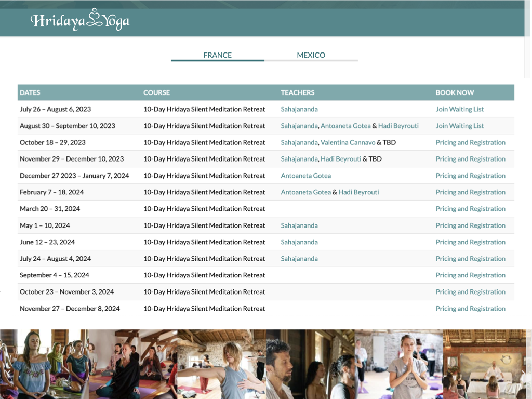
Task: Open Pricing and Registration for December 27 retreat
Action: click(x=470, y=176)
